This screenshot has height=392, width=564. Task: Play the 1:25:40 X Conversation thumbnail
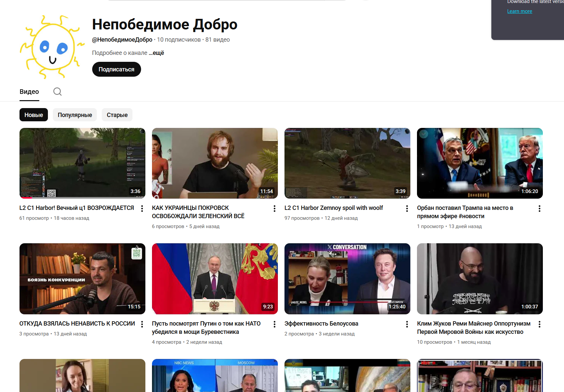click(347, 279)
